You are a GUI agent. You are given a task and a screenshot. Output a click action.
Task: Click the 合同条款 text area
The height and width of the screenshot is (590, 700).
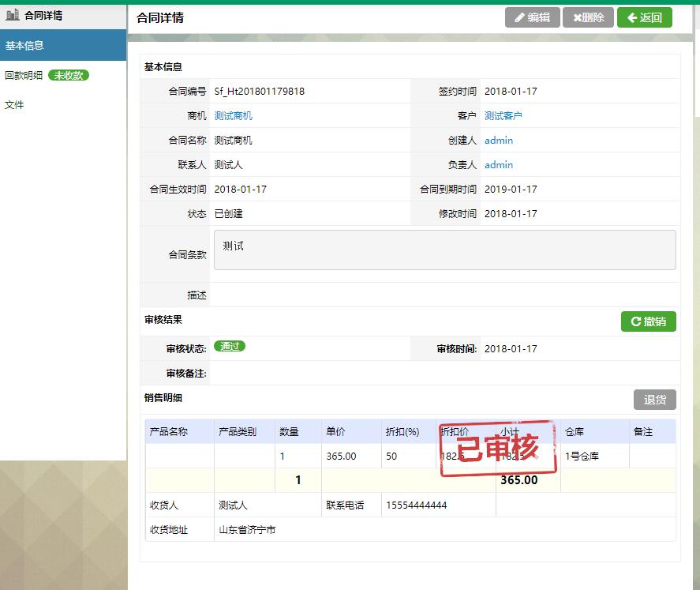pyautogui.click(x=444, y=250)
